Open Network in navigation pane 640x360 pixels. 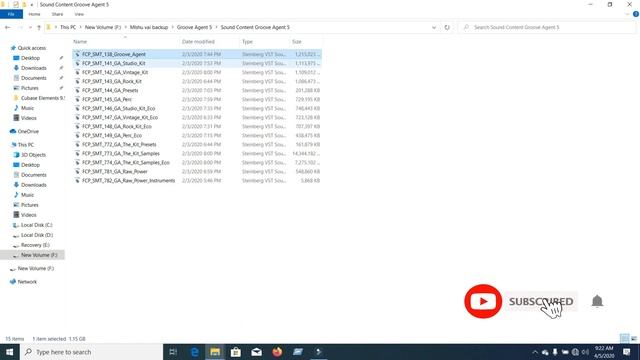pos(27,282)
